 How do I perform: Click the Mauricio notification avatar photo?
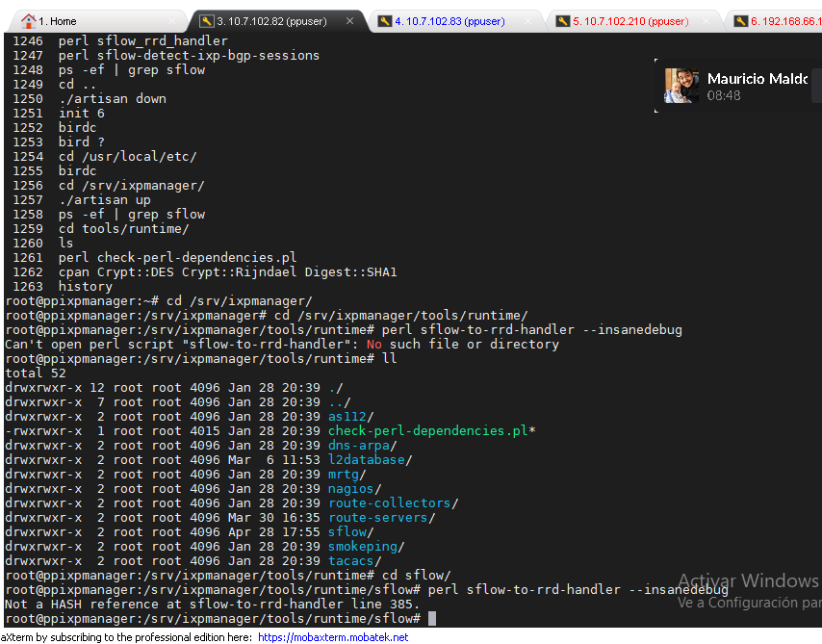(x=681, y=86)
